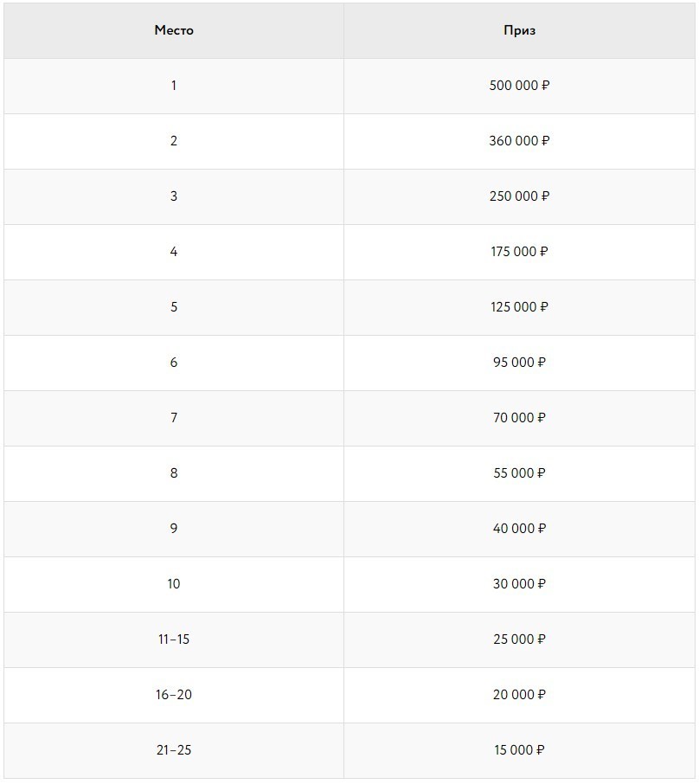Click the 30 000 ₽ prize amount
Screen dimensions: 699x784
pos(519,584)
